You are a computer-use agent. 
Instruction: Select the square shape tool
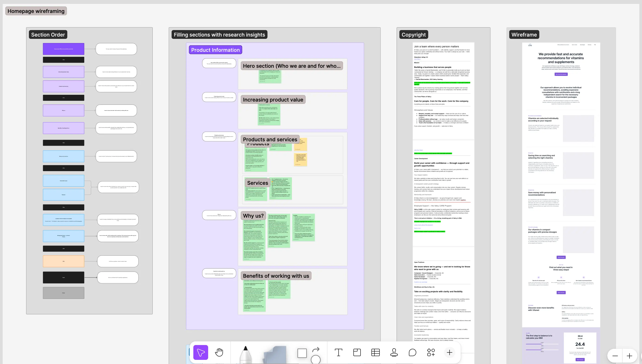302,353
